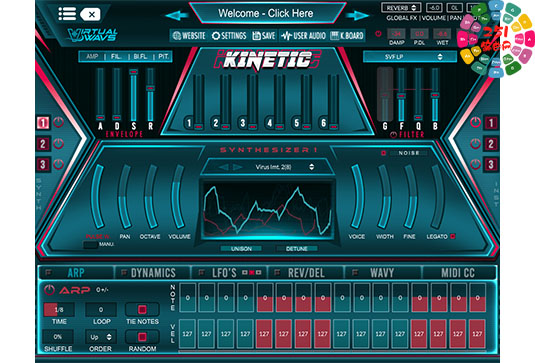Toggle TIE NOTES switch
Image resolution: width=535 pixels, height=363 pixels.
point(142,309)
